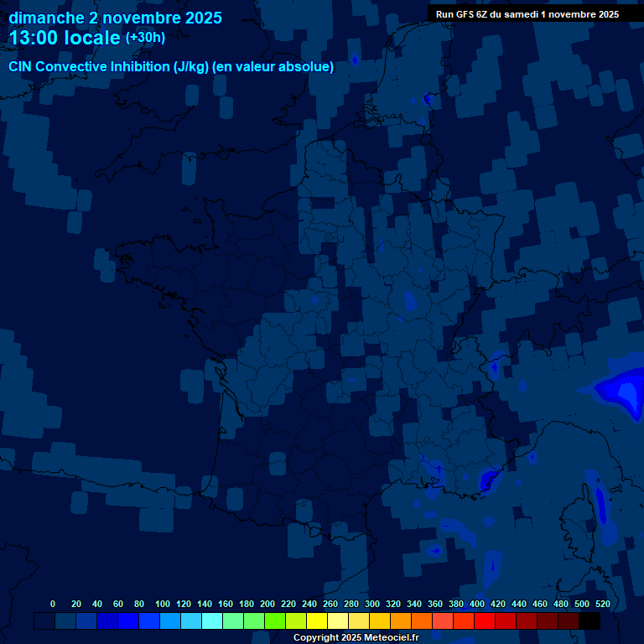Screen dimensions: 644x644
Task: Select the bright green swatch near 200
Action: [275, 621]
